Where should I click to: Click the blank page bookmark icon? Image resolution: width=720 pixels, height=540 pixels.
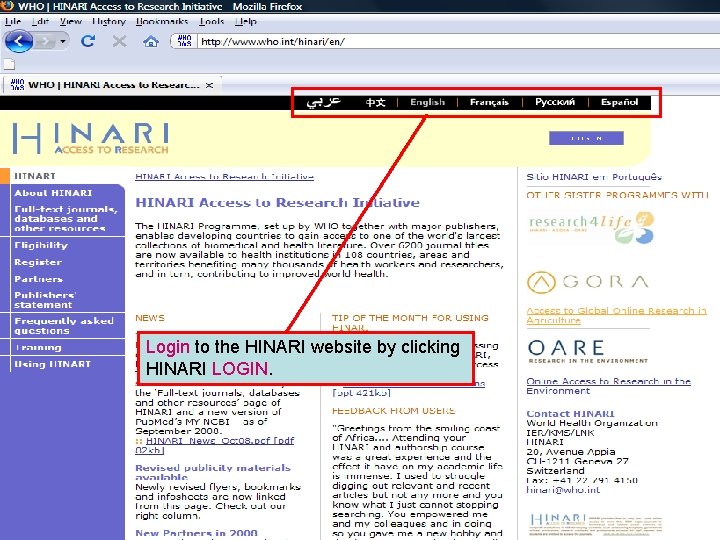pyautogui.click(x=9, y=64)
